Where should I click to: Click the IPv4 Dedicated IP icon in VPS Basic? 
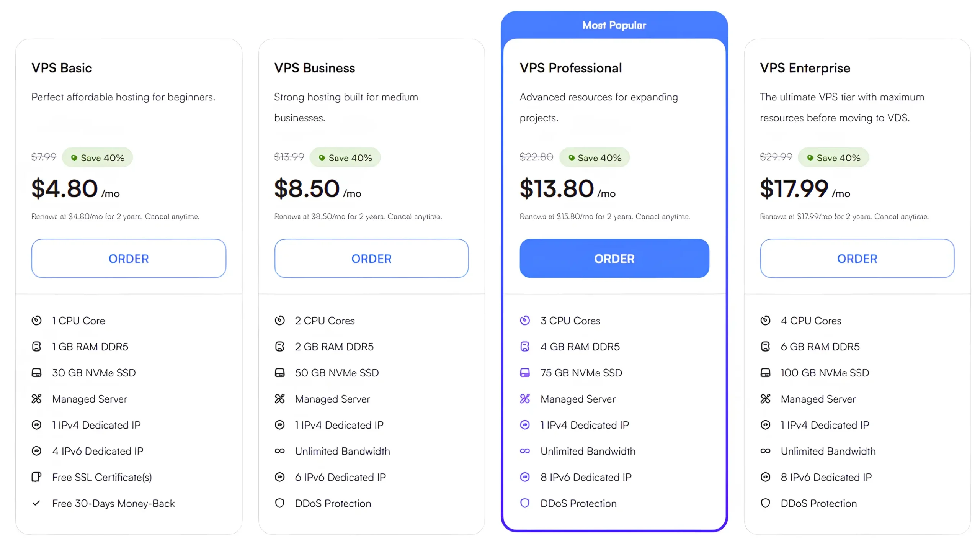pos(36,425)
